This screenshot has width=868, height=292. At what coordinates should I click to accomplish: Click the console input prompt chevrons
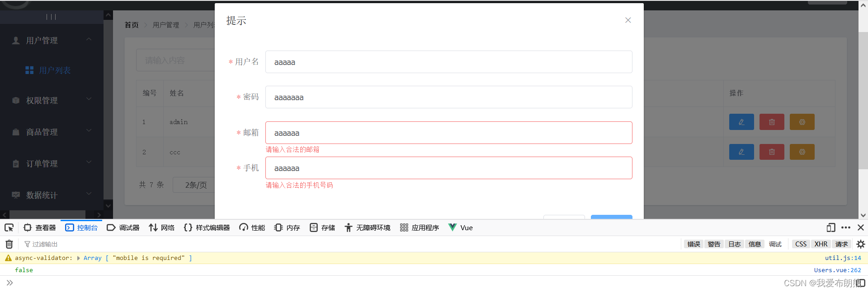click(9, 283)
